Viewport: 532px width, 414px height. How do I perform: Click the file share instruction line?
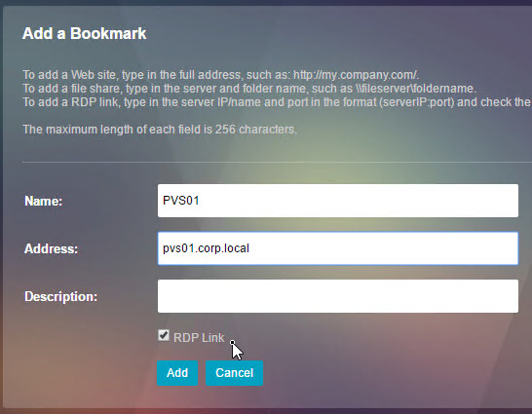(249, 89)
